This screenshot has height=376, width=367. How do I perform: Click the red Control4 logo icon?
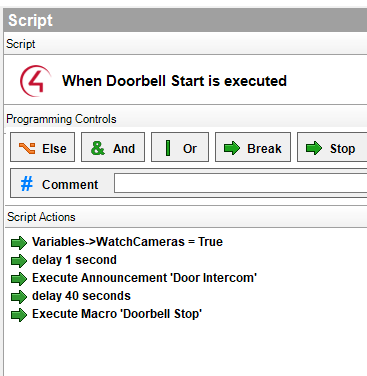pos(36,81)
